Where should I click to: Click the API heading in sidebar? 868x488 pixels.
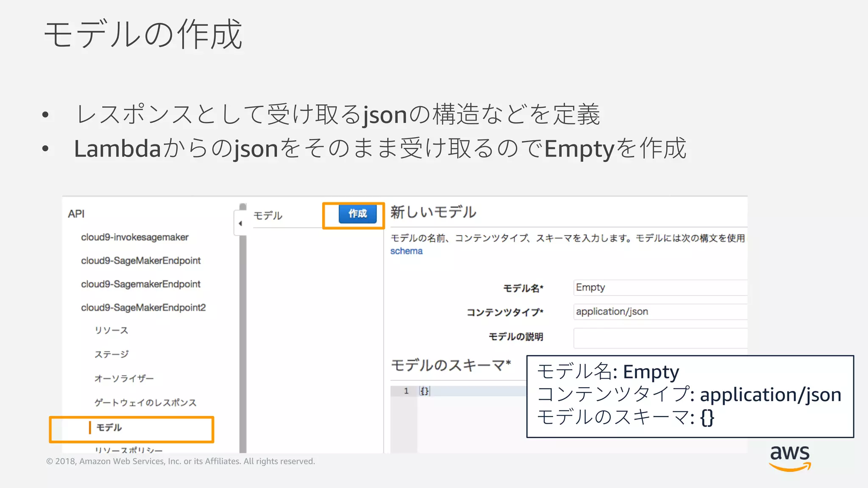tap(76, 214)
